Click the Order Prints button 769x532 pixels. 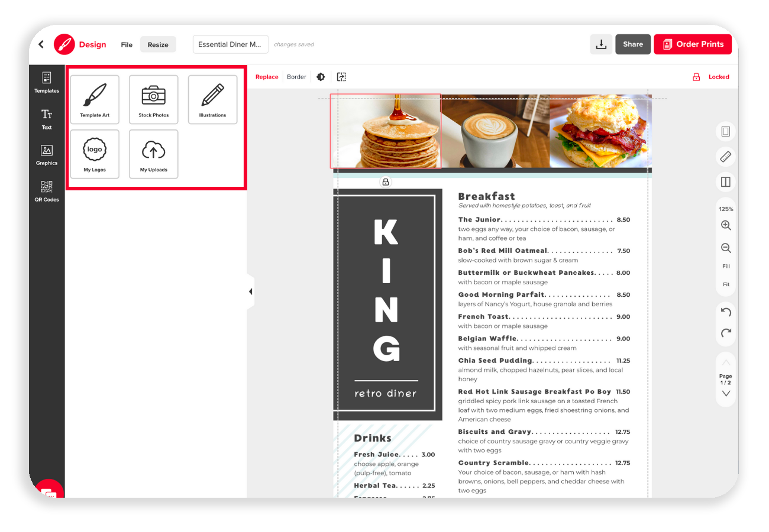pos(693,44)
